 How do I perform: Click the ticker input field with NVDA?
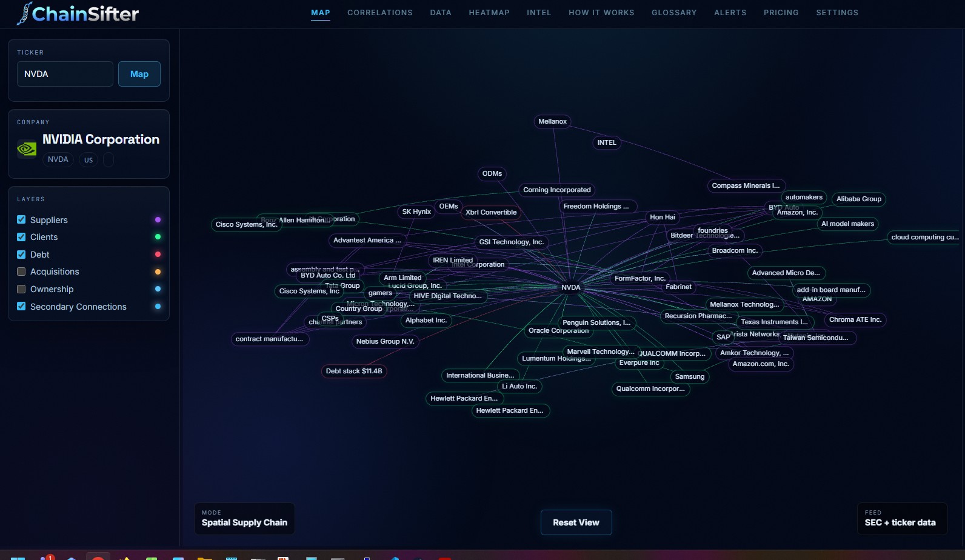tap(65, 74)
